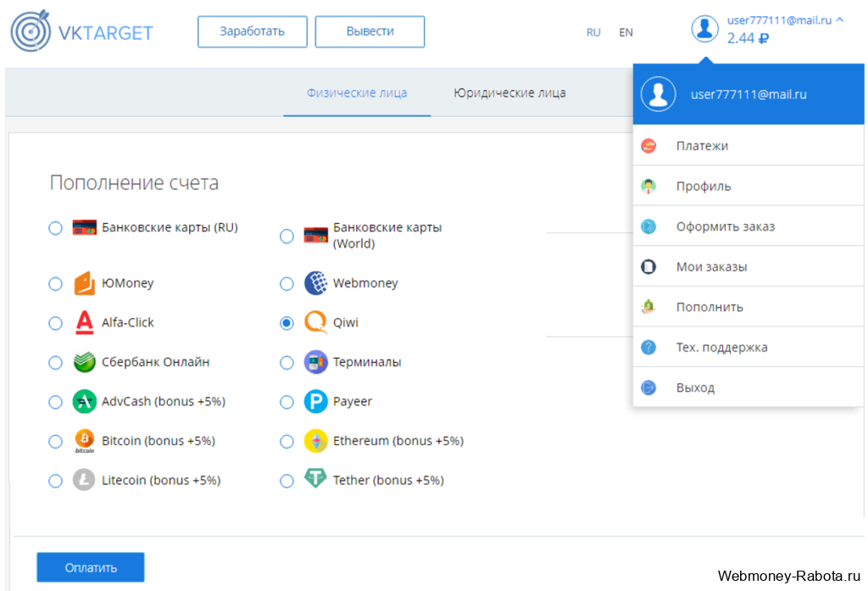Click the Заработать button
The height and width of the screenshot is (591, 868).
point(253,31)
